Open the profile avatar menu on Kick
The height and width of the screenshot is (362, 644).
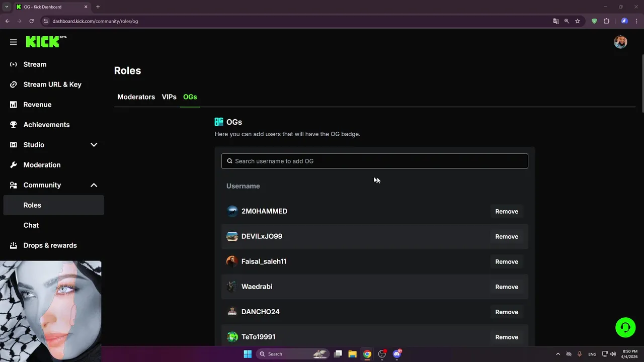point(620,42)
